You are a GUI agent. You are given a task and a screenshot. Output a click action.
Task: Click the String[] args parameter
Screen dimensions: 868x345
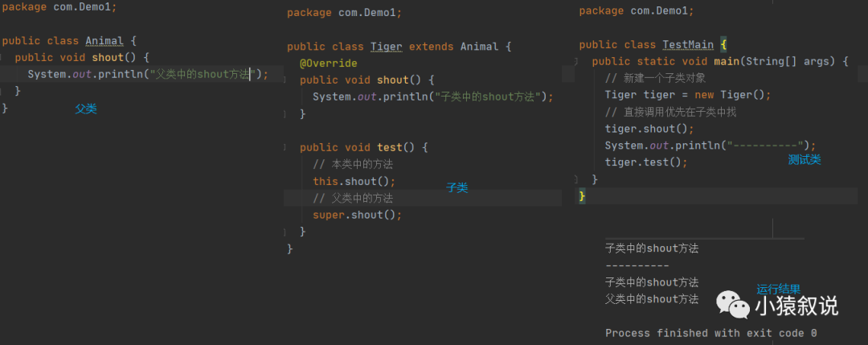[x=790, y=61]
